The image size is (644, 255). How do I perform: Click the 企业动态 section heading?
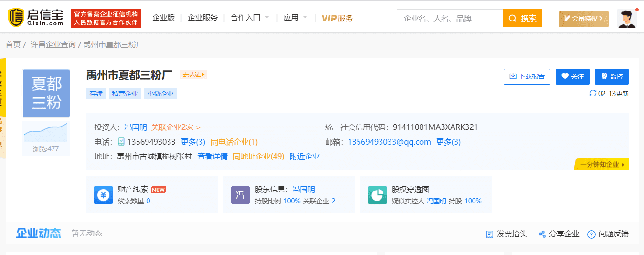39,234
